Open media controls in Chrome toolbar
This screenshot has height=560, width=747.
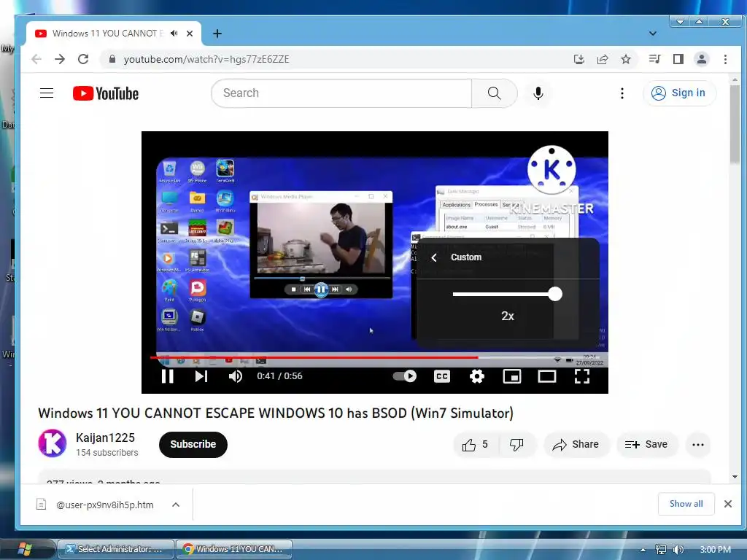654,59
